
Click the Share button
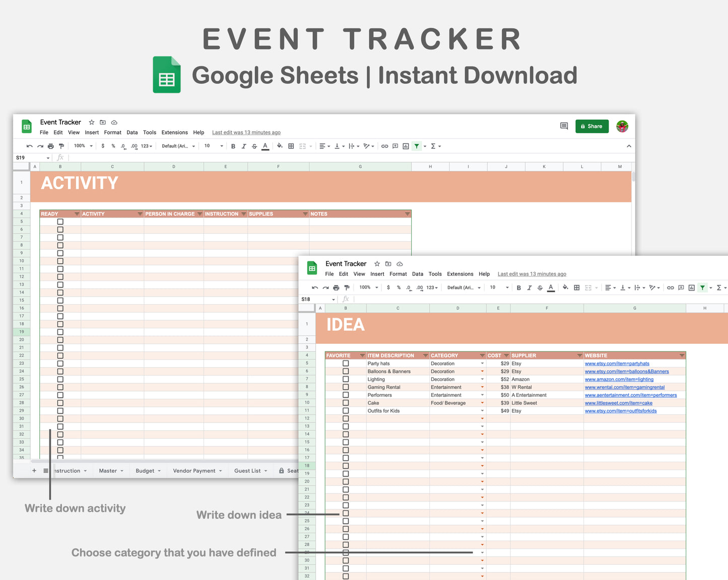click(x=592, y=126)
